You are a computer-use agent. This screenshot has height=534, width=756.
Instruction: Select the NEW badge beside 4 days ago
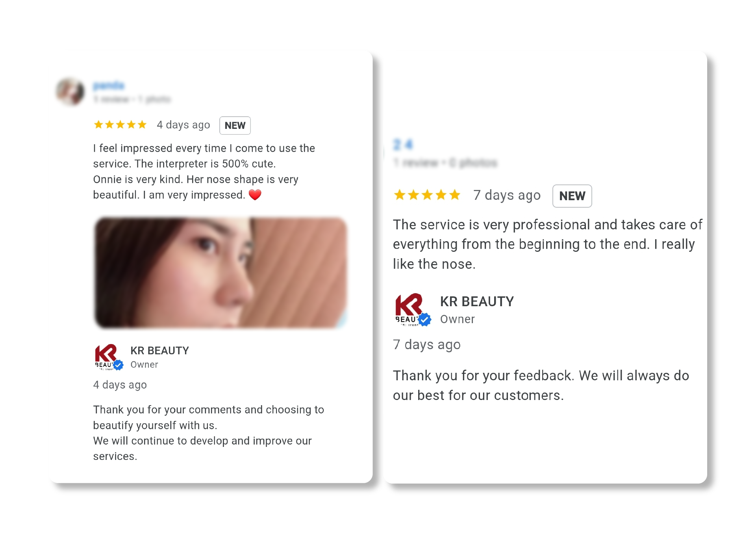click(x=235, y=125)
